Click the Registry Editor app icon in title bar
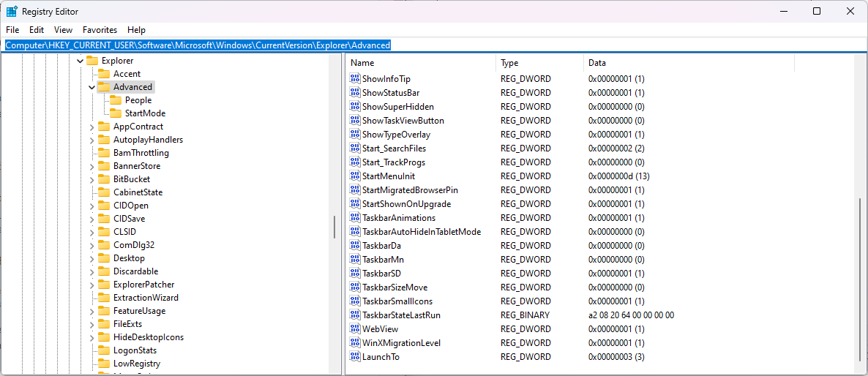 pos(12,12)
